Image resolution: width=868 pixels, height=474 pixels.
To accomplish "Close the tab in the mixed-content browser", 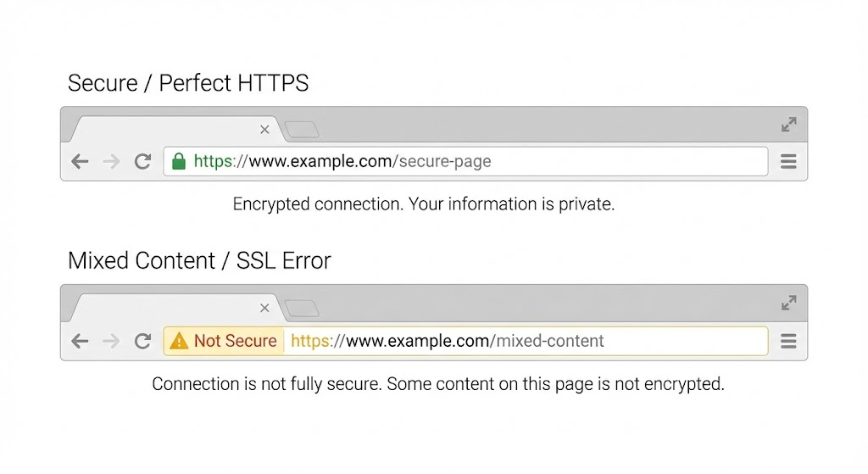I will tap(264, 308).
